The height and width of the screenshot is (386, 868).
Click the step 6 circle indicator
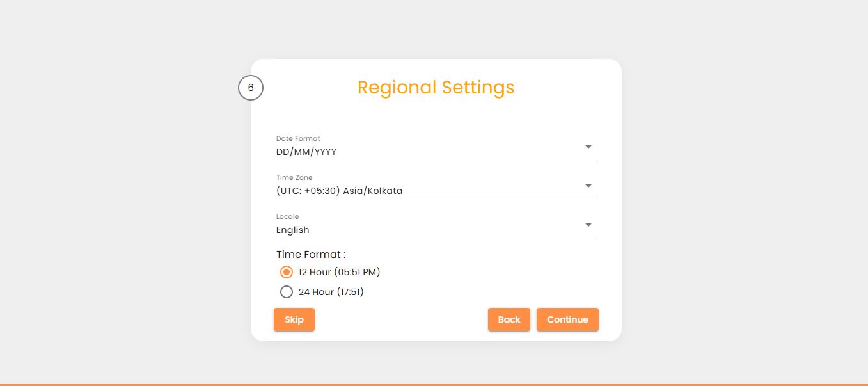(251, 88)
